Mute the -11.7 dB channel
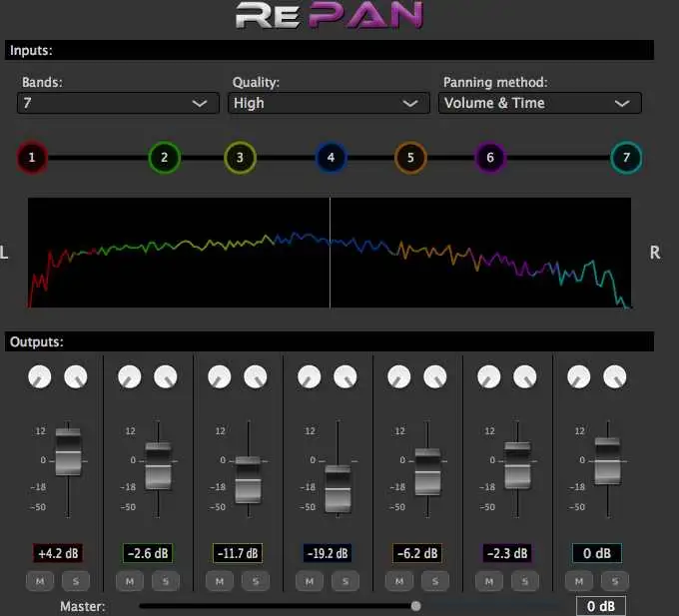The image size is (679, 616). (220, 581)
